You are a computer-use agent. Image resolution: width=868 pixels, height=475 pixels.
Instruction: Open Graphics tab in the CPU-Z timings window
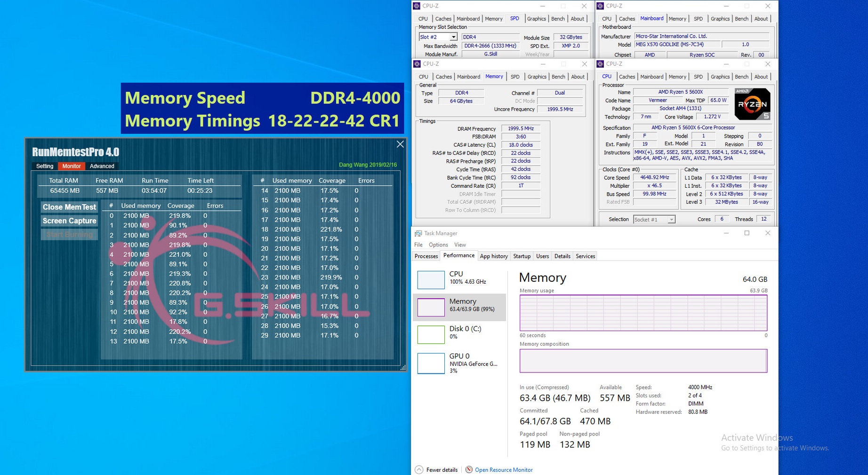[x=537, y=77]
